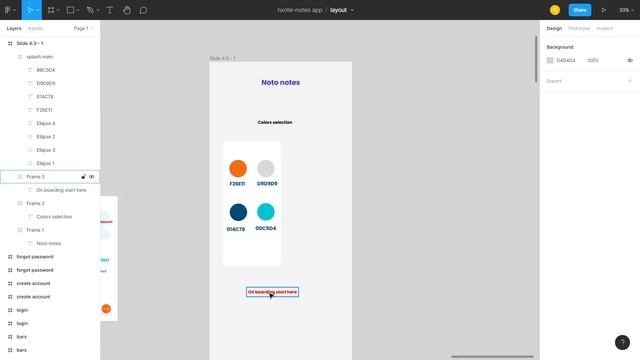Switch to the Inspect tab
The height and width of the screenshot is (360, 640).
604,28
